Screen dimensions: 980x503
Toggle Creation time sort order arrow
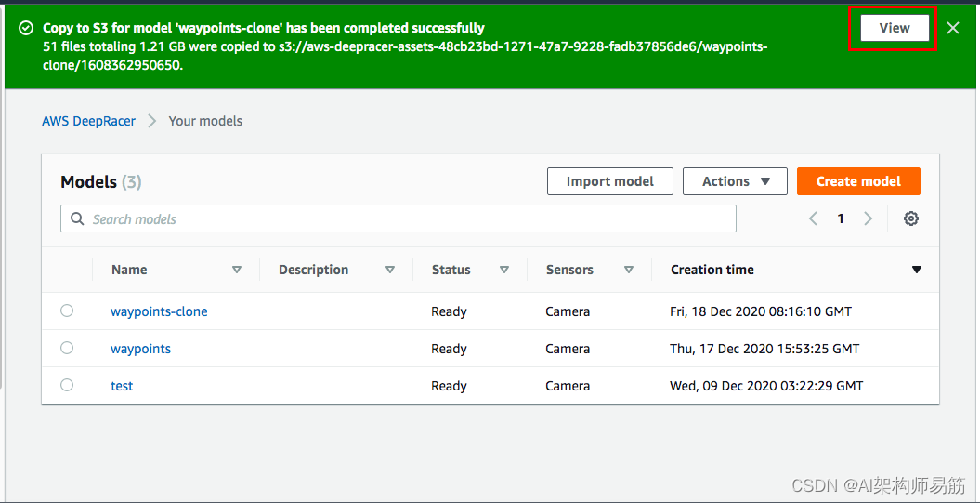coord(917,270)
